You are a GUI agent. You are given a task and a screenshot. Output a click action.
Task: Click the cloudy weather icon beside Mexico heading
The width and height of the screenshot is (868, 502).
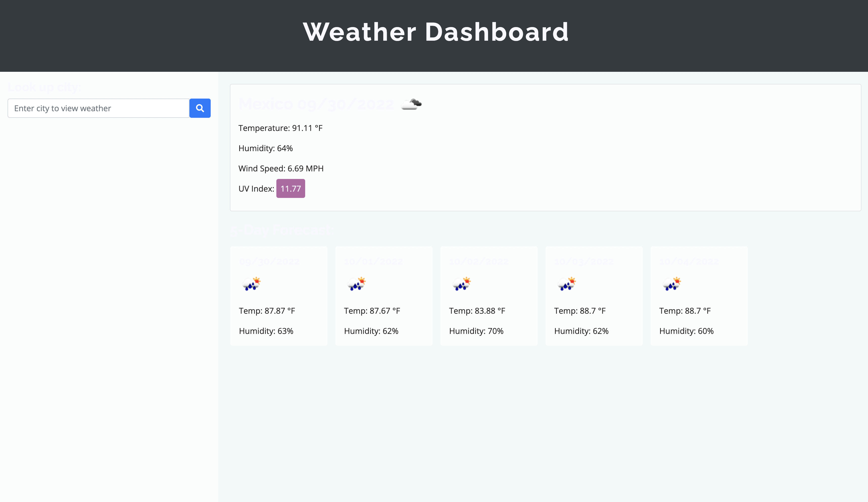[x=412, y=104]
